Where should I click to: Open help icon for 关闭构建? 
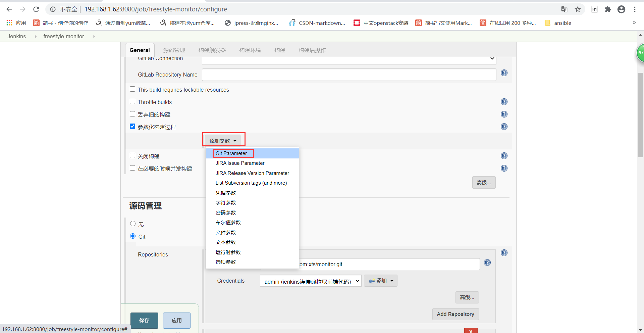click(504, 156)
